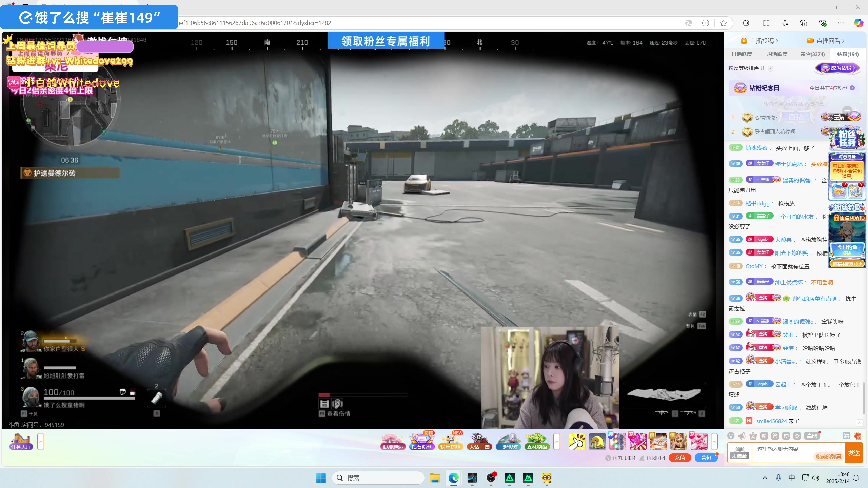Image resolution: width=868 pixels, height=488 pixels.
Task: Expand the arrow beside 任务大厅
Action: point(41,442)
